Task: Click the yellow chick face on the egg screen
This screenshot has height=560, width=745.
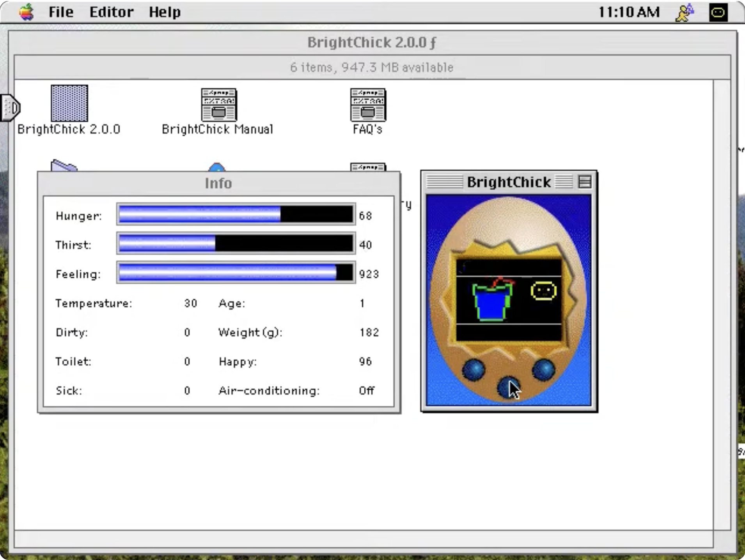Action: [543, 291]
